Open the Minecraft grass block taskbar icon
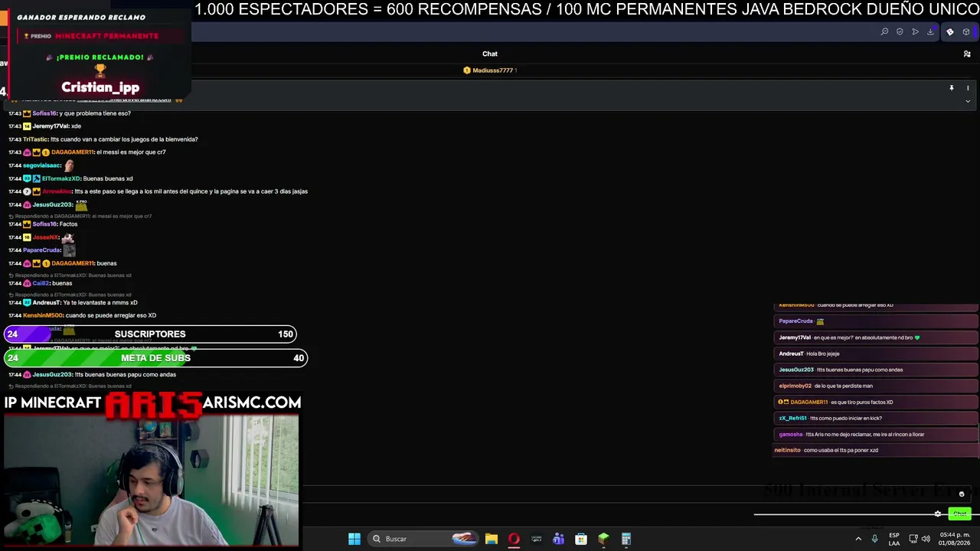The width and height of the screenshot is (980, 551). pyautogui.click(x=603, y=539)
